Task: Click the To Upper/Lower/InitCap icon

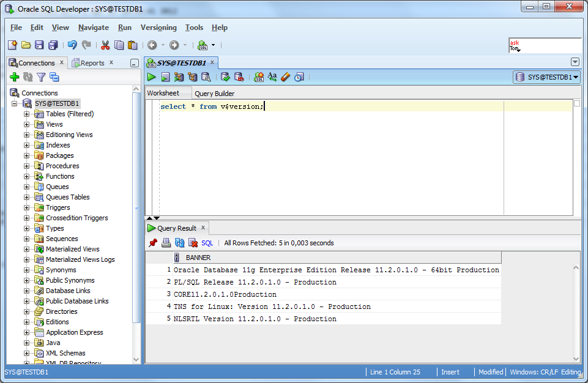Action: pos(272,77)
